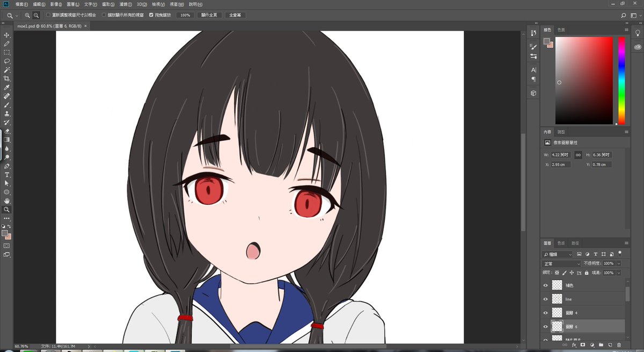Viewport: 644px width, 352px height.
Task: Open the layer filter kind dropdown
Action: tap(558, 254)
